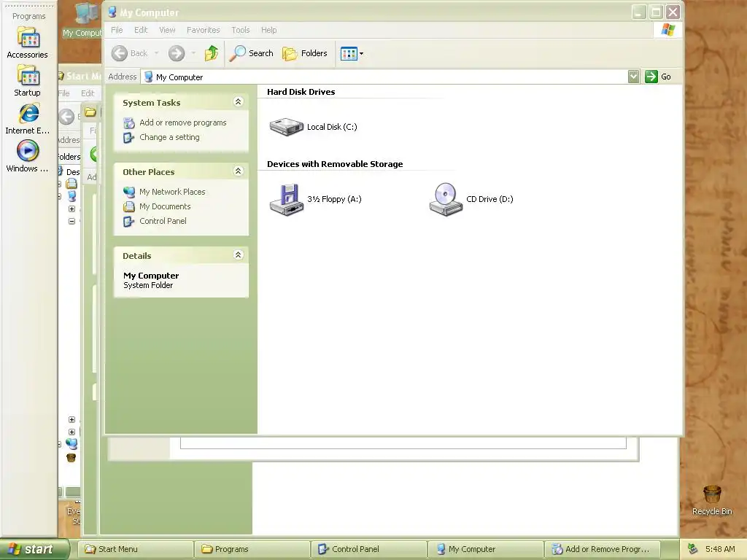Screen dimensions: 747x560
Task: Switch to Start Menu taskbar button
Action: point(136,549)
